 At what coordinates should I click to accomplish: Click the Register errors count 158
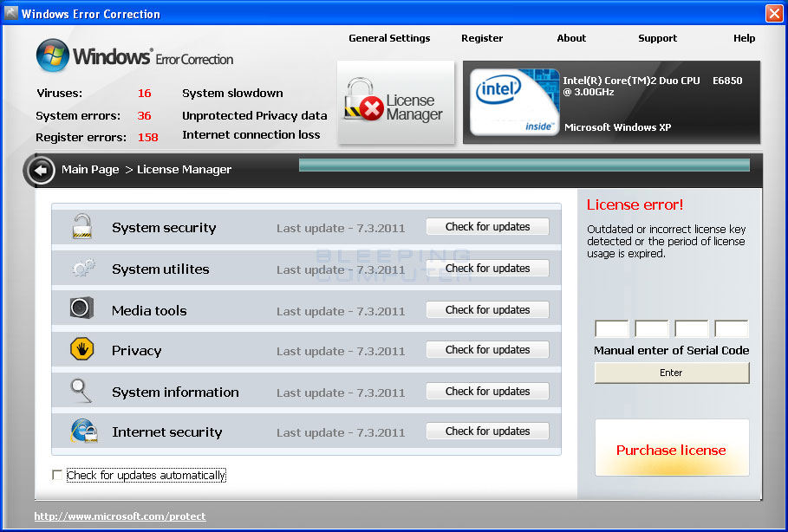click(147, 137)
